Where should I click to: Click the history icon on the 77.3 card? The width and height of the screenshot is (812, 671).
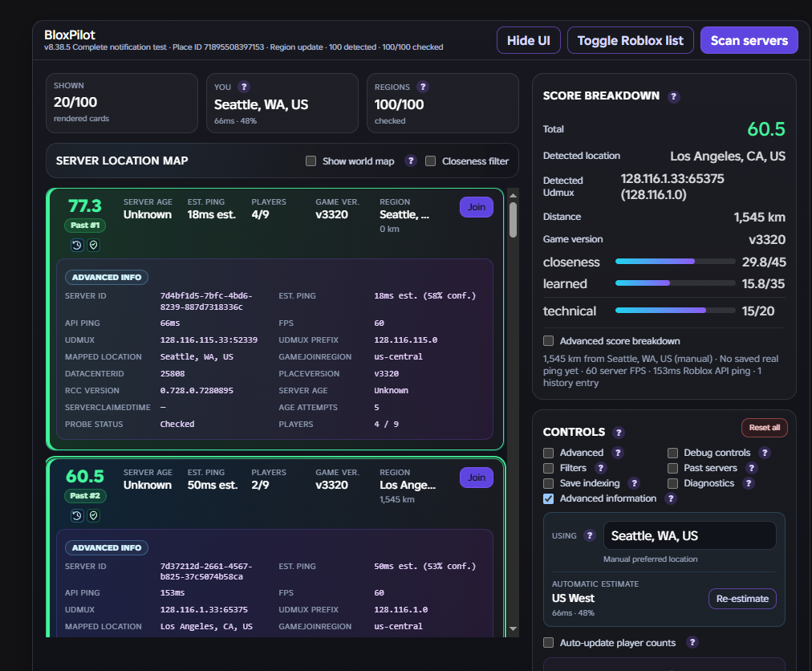(77, 245)
